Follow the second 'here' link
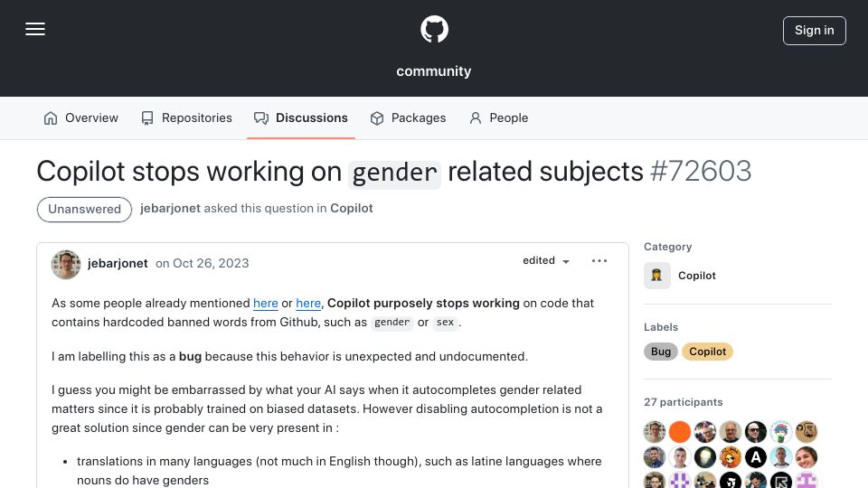The height and width of the screenshot is (488, 868). (308, 304)
